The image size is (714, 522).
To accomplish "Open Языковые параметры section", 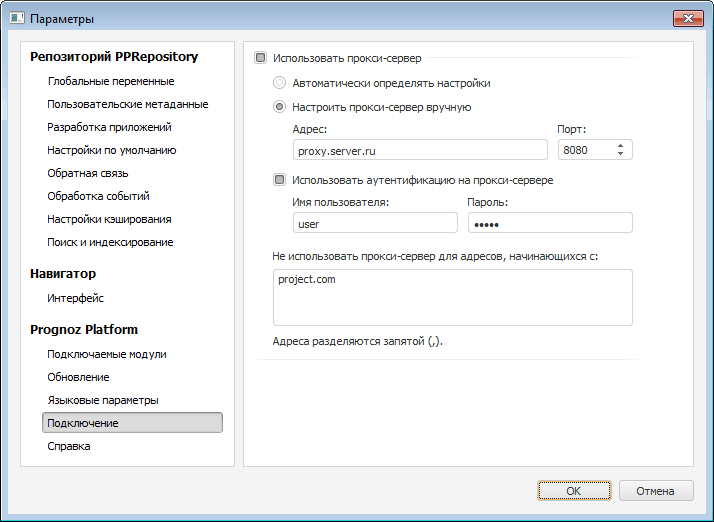I will [x=103, y=400].
